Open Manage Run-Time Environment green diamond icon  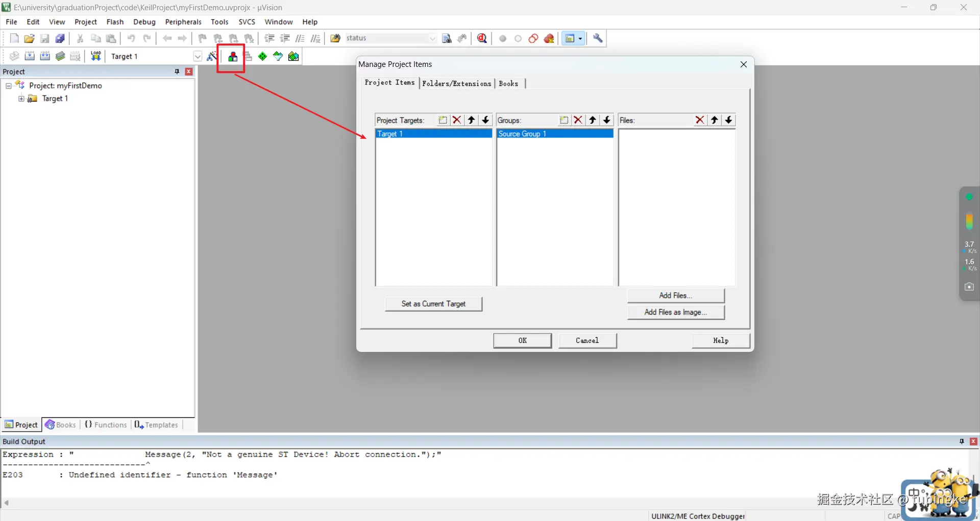tap(263, 56)
